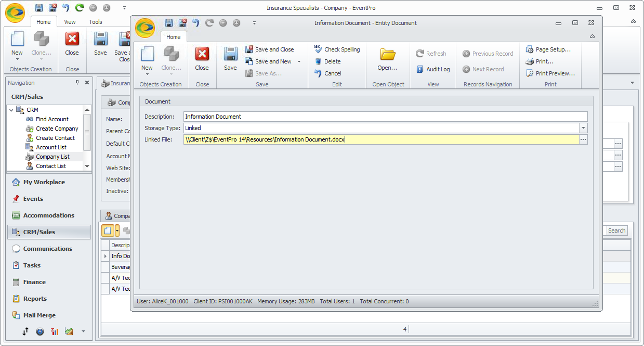Open the Mail Merge navigation group

(49, 315)
